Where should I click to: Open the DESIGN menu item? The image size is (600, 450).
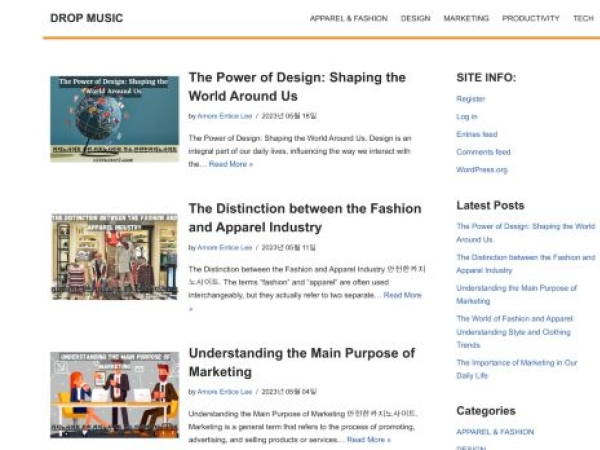tap(415, 18)
